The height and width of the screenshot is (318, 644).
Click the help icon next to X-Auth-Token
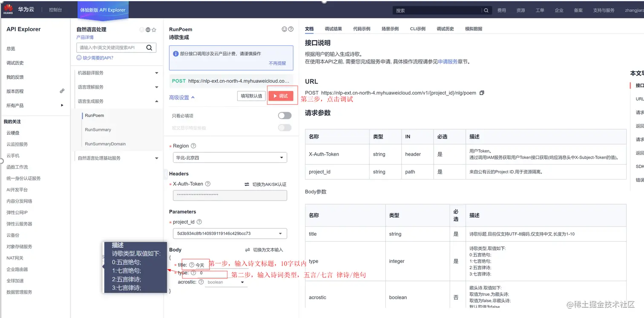tap(208, 184)
